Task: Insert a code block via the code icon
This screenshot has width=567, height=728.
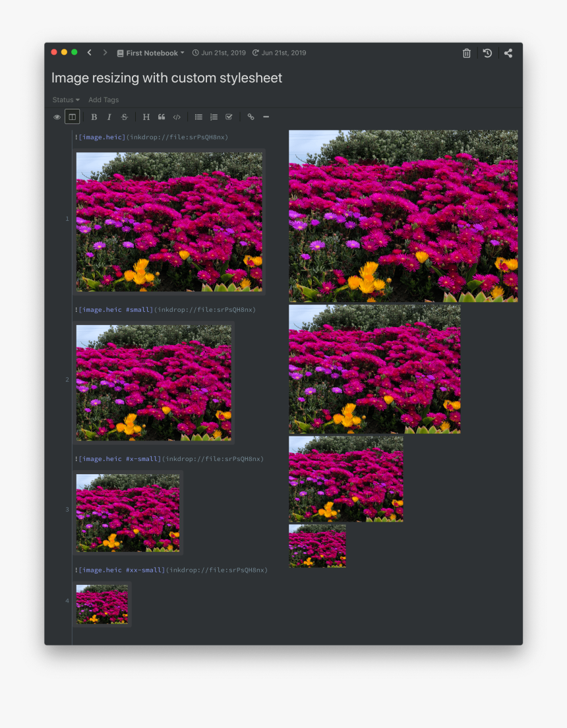Action: [177, 117]
